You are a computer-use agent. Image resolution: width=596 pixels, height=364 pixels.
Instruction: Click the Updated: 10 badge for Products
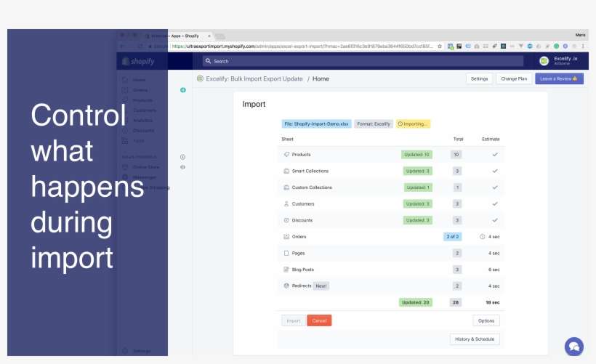(x=416, y=155)
